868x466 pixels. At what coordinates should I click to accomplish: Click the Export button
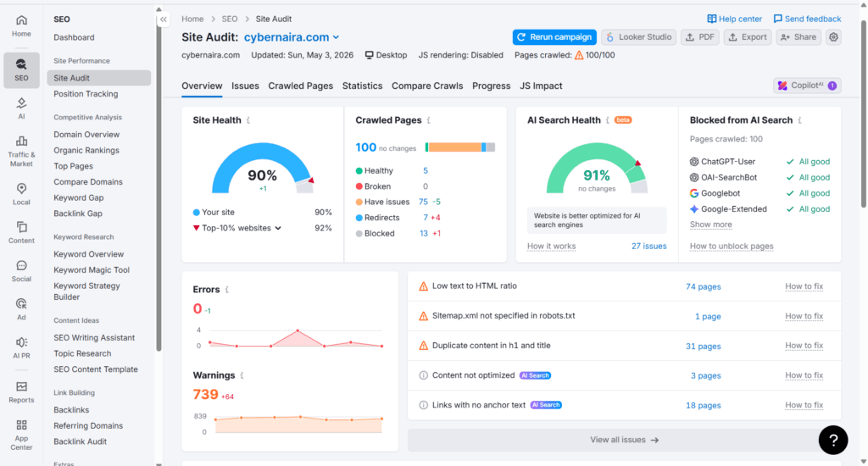coord(748,37)
